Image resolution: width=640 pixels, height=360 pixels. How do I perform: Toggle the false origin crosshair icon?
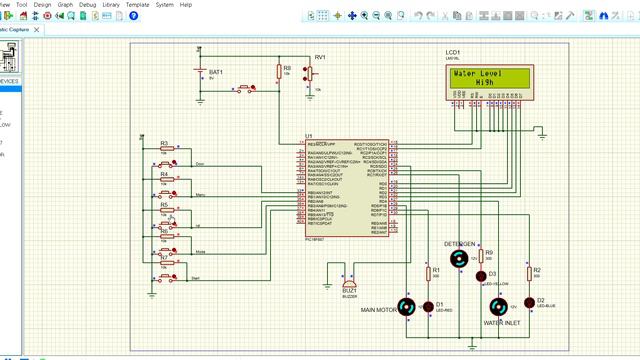click(338, 16)
